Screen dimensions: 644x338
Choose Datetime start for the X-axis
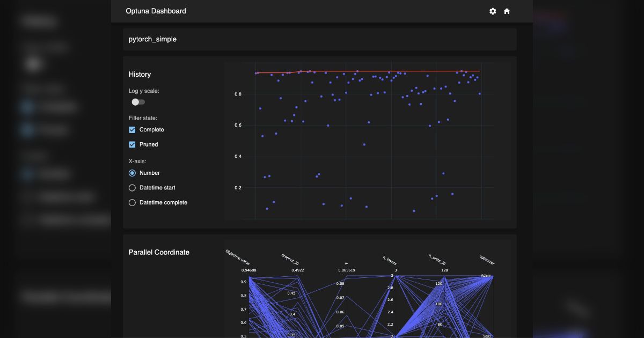click(x=132, y=188)
